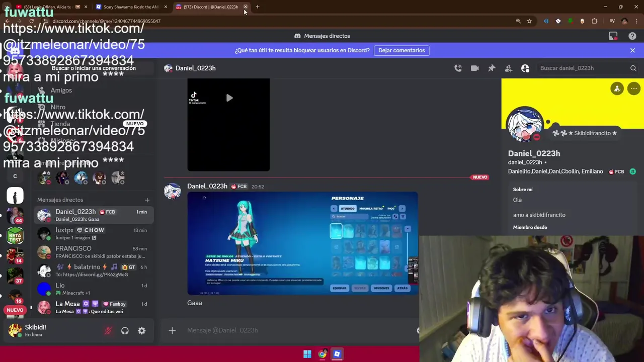Click the white dice-shaped extension icon

click(x=558, y=21)
